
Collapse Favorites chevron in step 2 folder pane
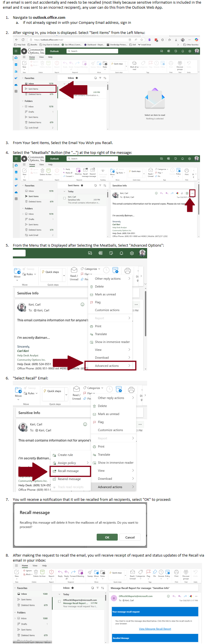(x=23, y=78)
